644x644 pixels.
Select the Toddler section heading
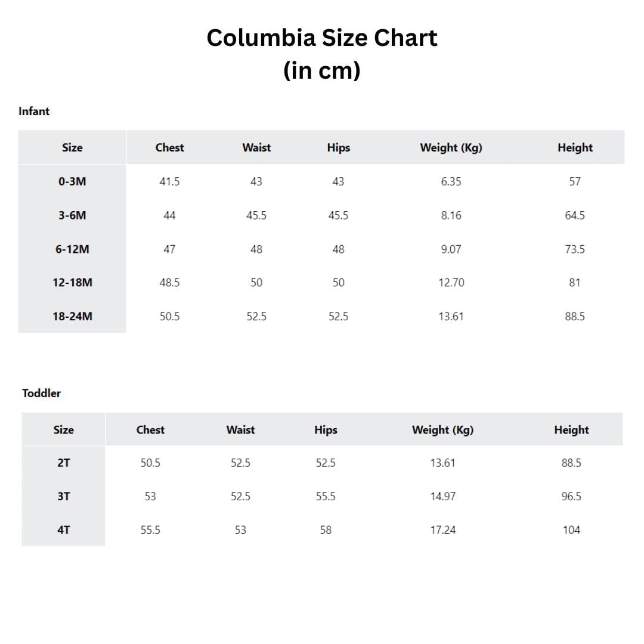click(x=42, y=394)
